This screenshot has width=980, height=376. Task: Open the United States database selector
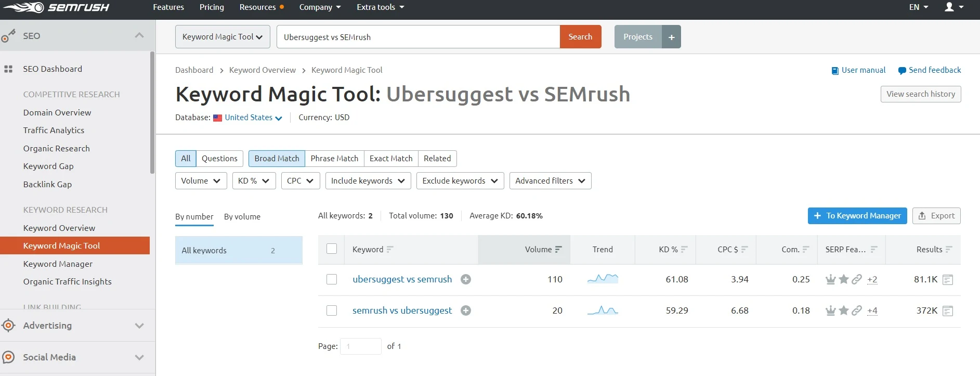click(253, 118)
